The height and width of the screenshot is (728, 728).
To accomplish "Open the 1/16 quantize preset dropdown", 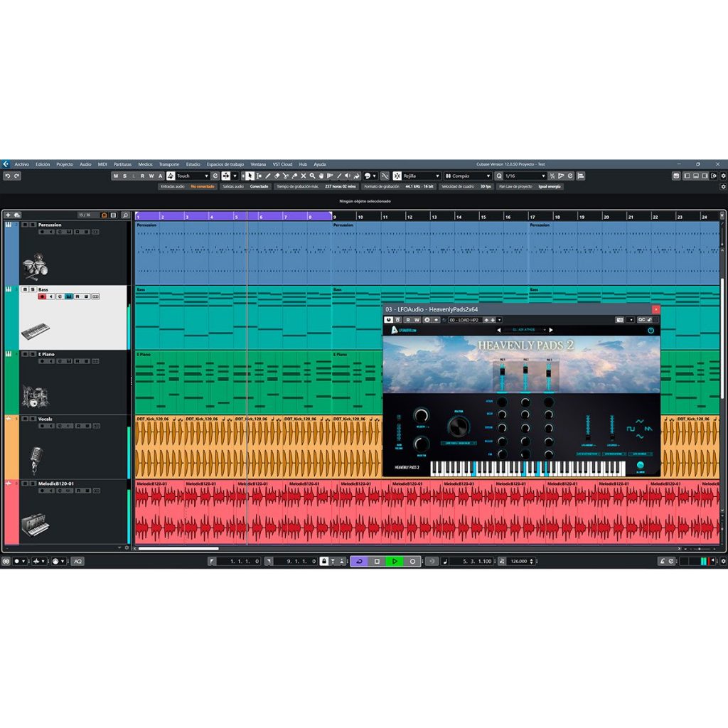I will 525,176.
